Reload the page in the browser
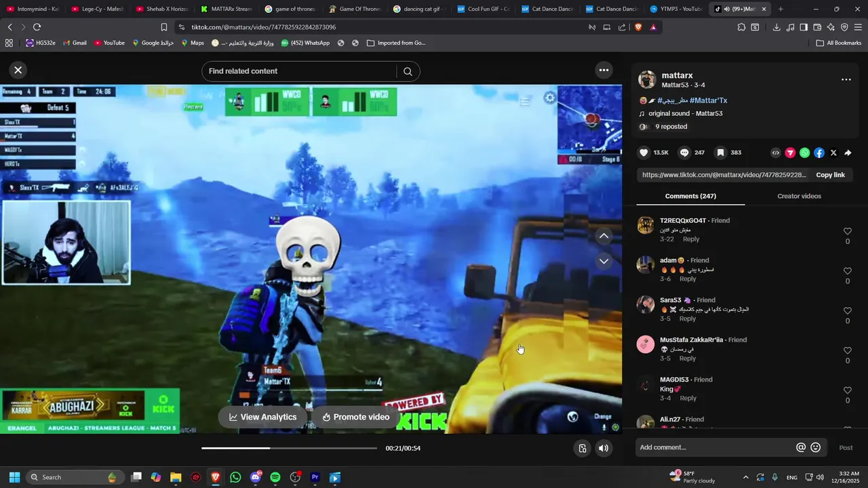The height and width of the screenshot is (488, 868). pyautogui.click(x=37, y=27)
